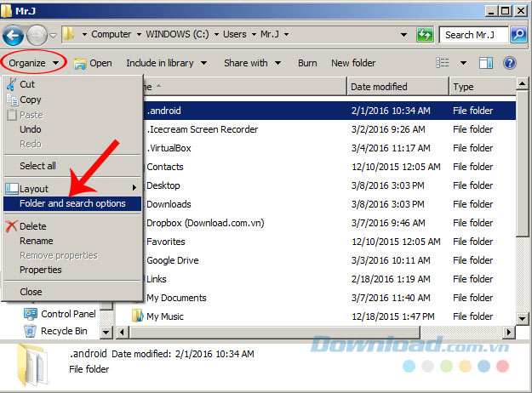Select the .Icecream Screen Recorder folder

(x=203, y=129)
